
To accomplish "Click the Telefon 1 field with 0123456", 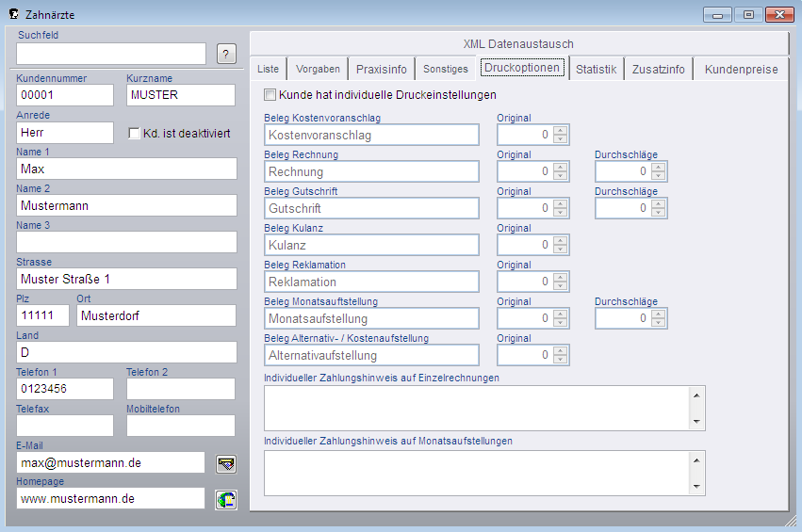I will 65,389.
